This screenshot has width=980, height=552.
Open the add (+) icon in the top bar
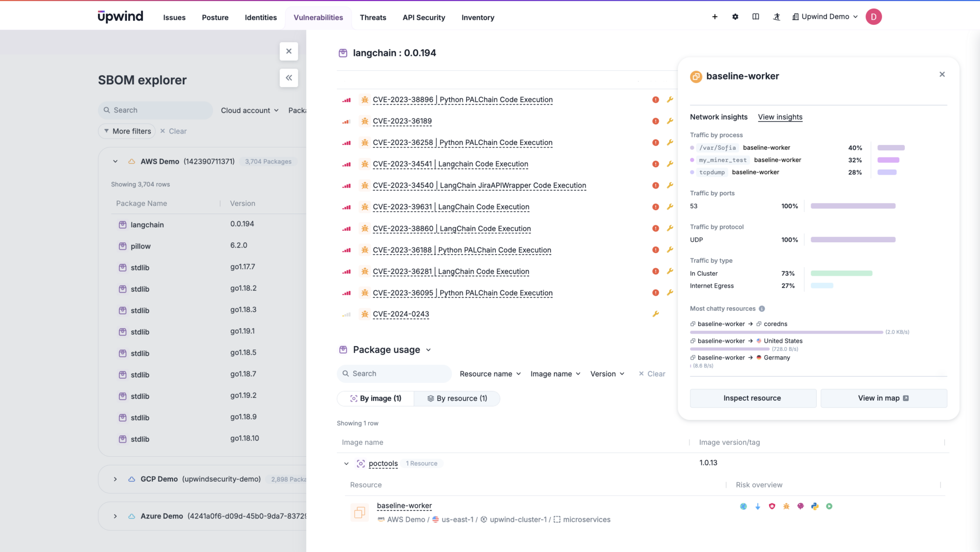(714, 16)
